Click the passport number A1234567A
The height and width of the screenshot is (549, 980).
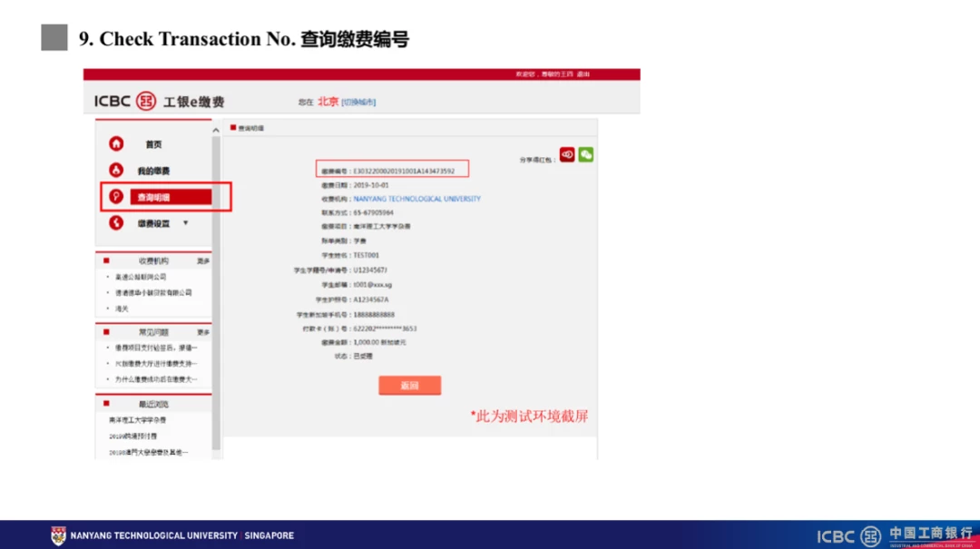click(x=370, y=299)
